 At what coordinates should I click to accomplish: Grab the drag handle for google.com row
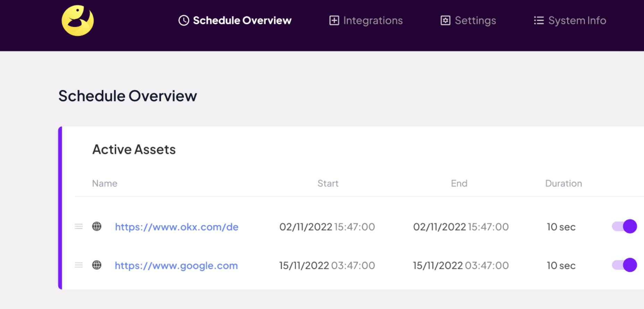coord(79,265)
